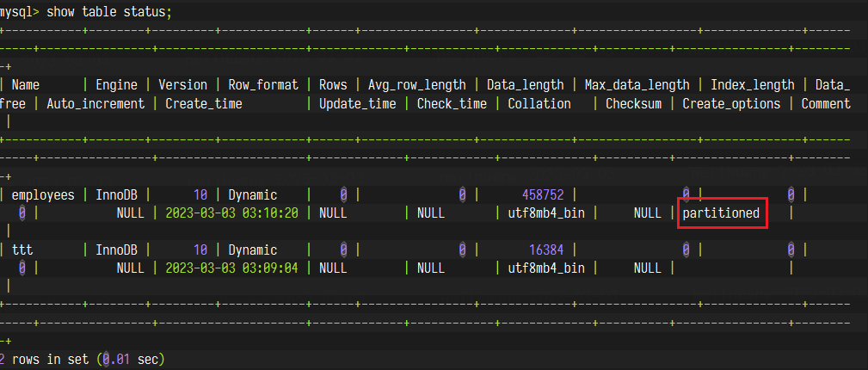This screenshot has height=370, width=868.
Task: Select the "Auto_increment" column header
Action: coord(95,103)
